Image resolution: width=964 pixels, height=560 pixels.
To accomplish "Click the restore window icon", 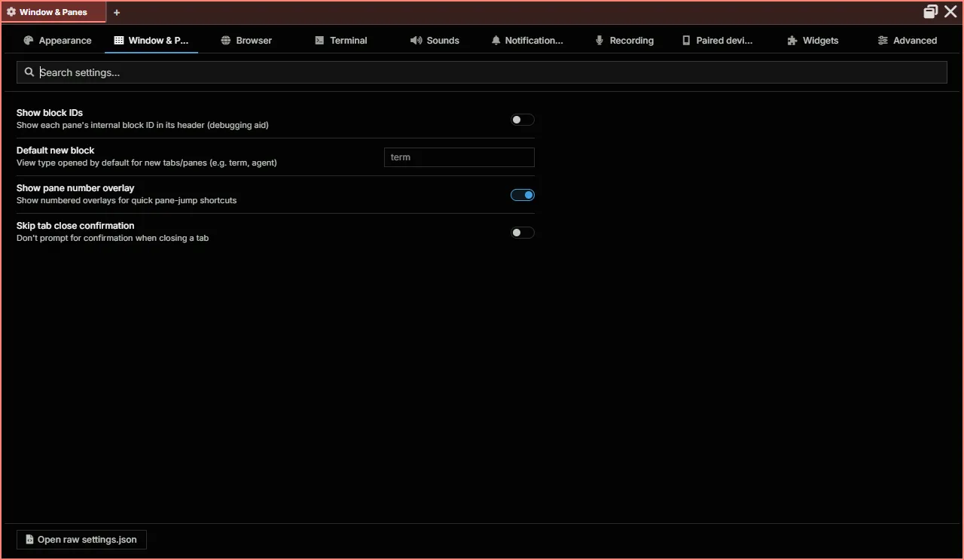I will coord(931,11).
